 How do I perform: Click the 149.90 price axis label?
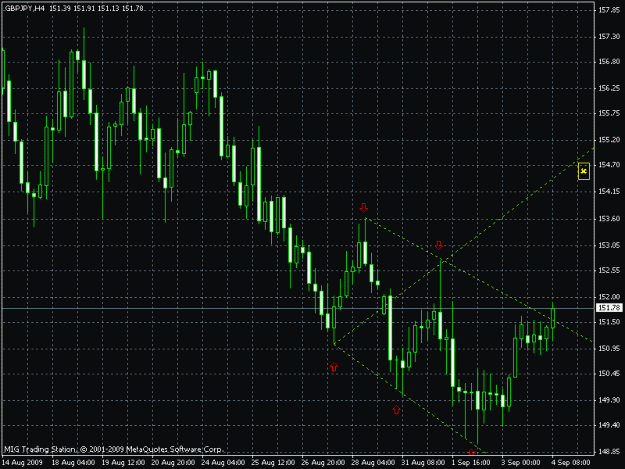click(609, 400)
